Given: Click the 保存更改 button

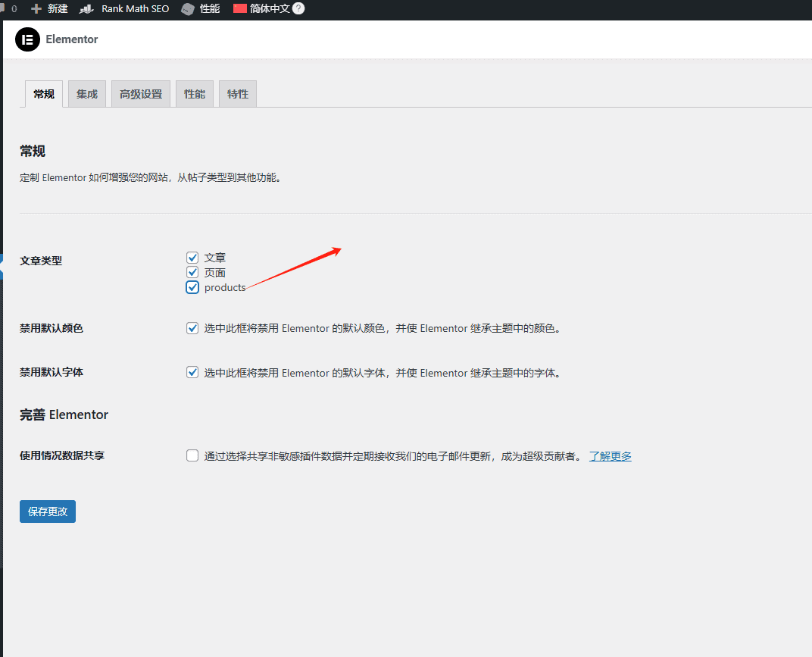Looking at the screenshot, I should tap(48, 512).
